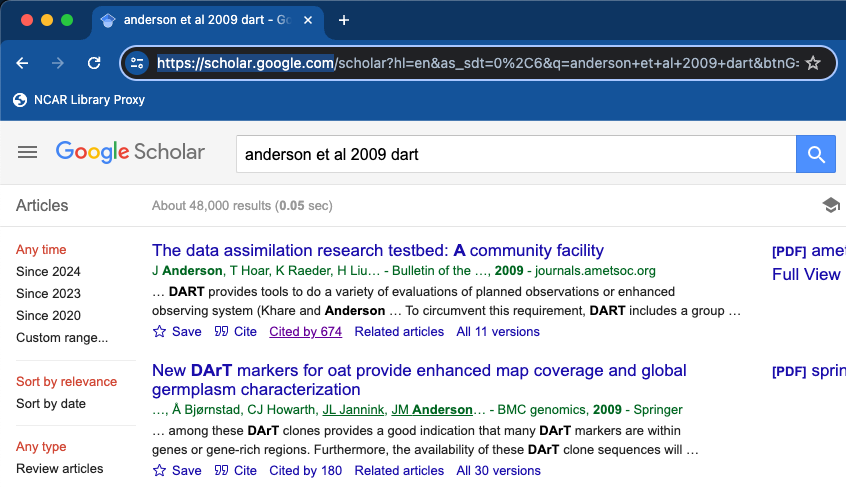Filter to Review articles only
This screenshot has width=846, height=488.
coord(59,469)
